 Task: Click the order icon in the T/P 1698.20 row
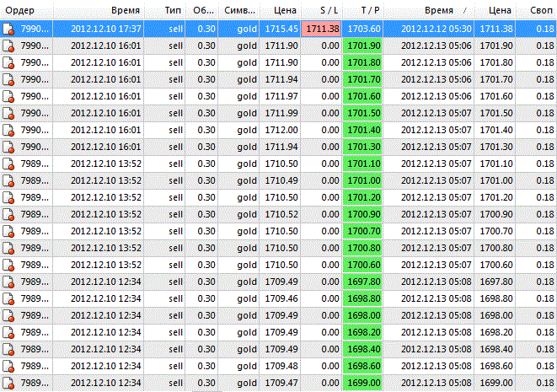click(x=8, y=333)
